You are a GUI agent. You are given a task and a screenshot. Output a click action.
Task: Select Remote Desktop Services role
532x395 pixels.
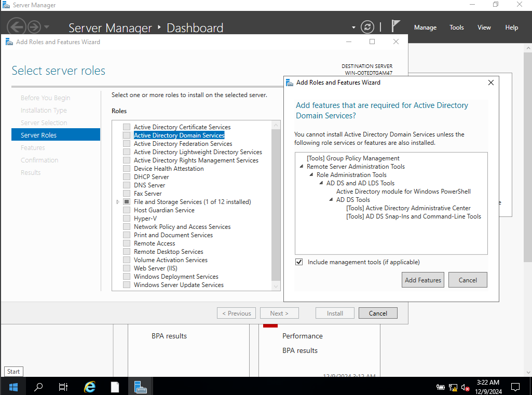(x=168, y=251)
